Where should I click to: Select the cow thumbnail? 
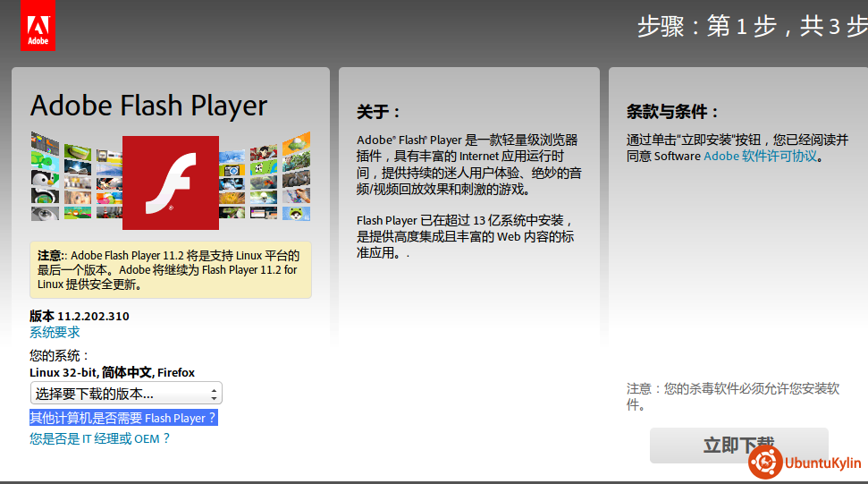[263, 167]
